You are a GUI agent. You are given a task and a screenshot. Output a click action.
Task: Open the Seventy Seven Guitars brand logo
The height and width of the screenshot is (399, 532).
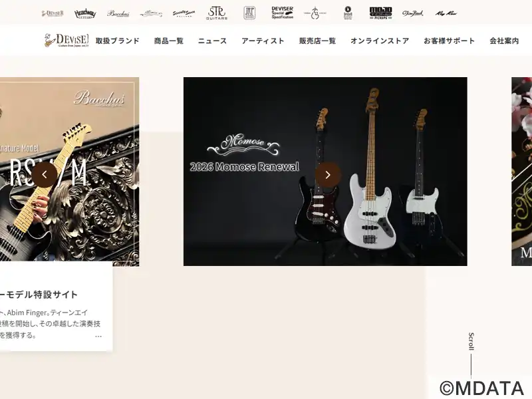(184, 13)
